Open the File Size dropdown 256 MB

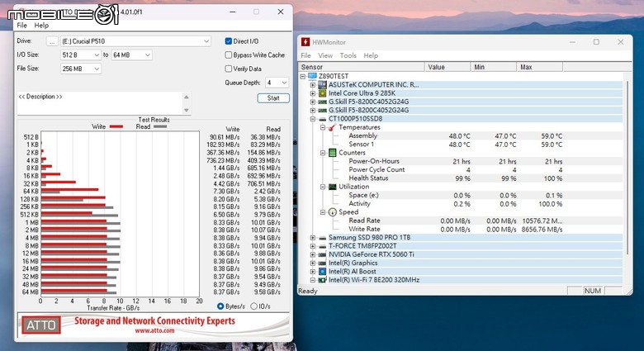coord(81,69)
